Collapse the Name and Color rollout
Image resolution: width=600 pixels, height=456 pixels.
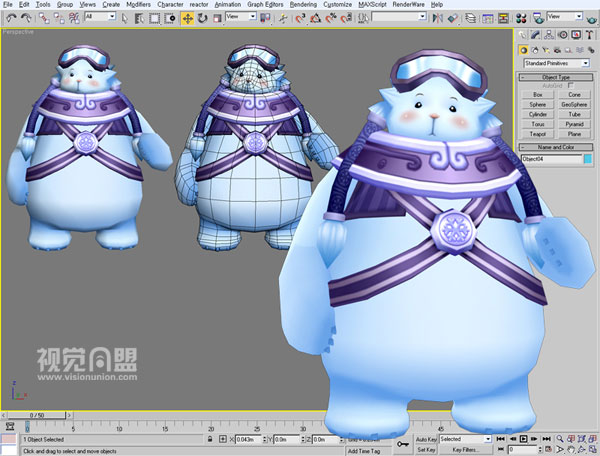[x=556, y=147]
